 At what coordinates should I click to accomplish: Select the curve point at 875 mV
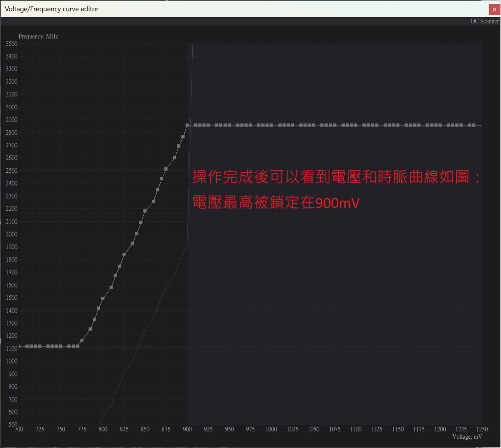coord(166,169)
